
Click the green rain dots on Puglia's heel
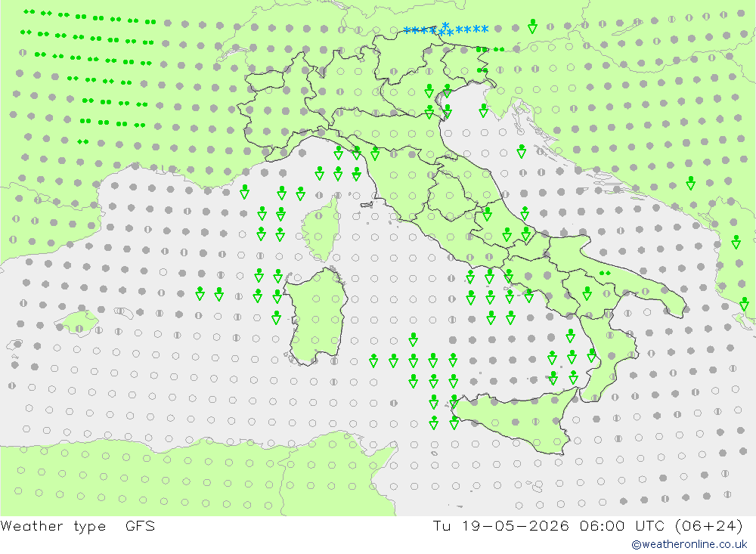pyautogui.click(x=605, y=274)
